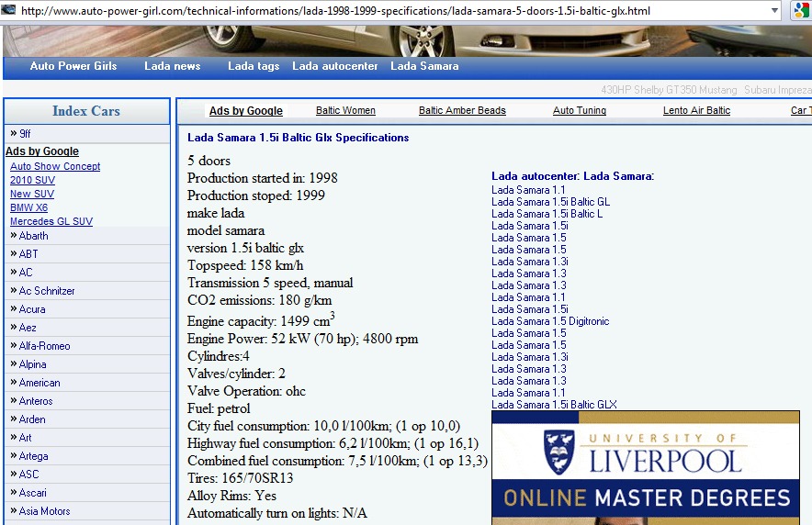Open the Lada Samara 1.5 Digitronic link
The width and height of the screenshot is (812, 525).
[550, 321]
